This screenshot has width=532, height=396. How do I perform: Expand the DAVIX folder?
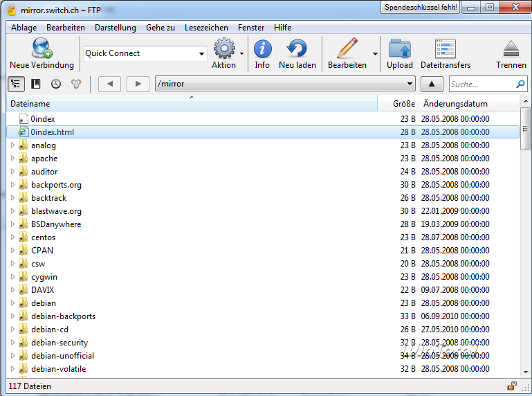[x=13, y=289]
